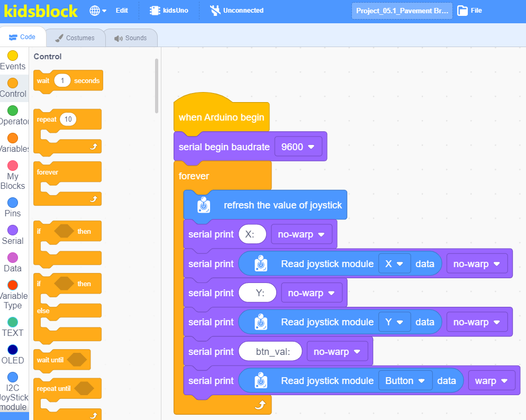Select the Variables category circle
The width and height of the screenshot is (526, 420).
point(13,138)
